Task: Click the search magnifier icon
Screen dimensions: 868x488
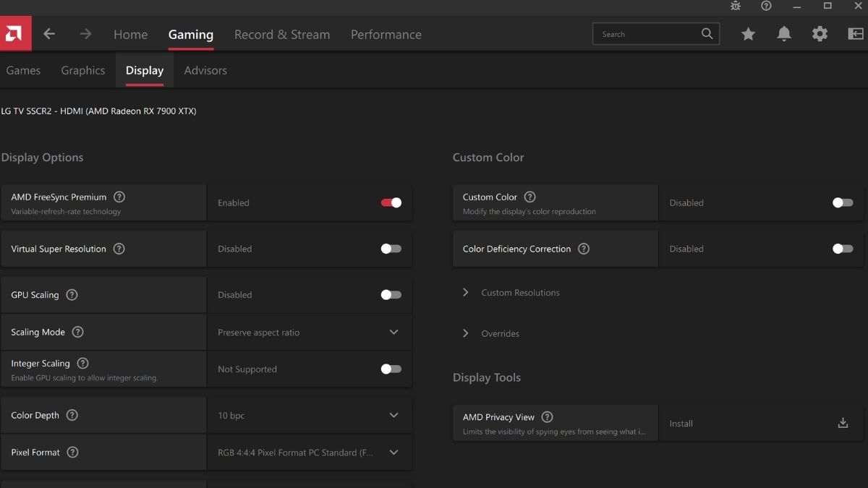Action: point(707,34)
